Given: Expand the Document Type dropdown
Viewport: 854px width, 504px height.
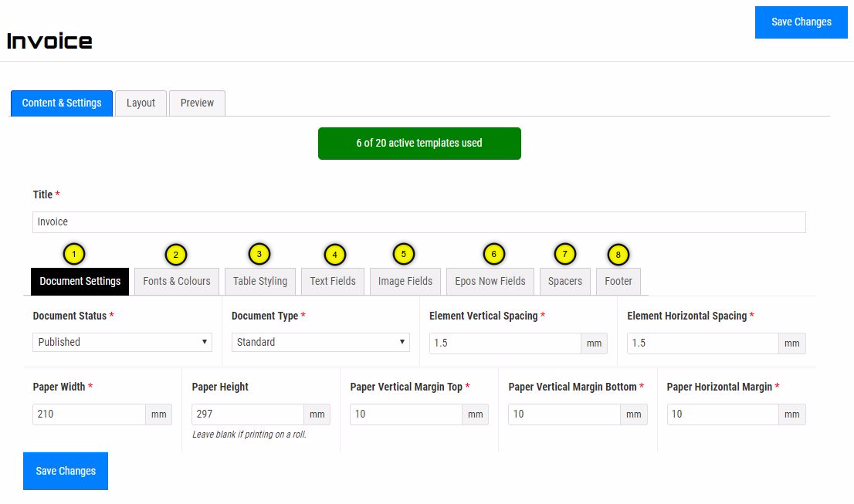Looking at the screenshot, I should pyautogui.click(x=320, y=342).
